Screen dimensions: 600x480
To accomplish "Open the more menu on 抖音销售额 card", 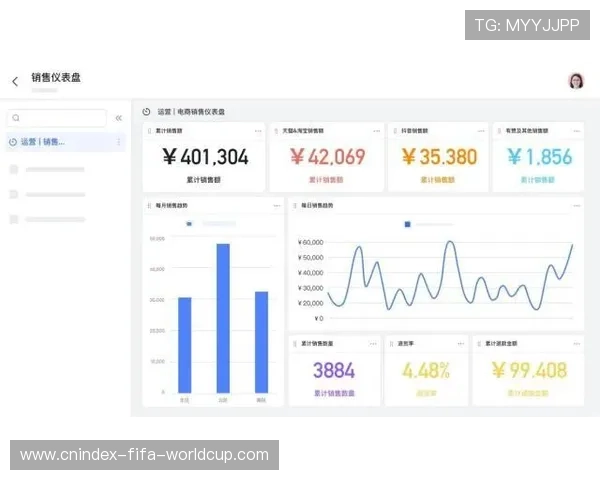I will click(x=481, y=131).
